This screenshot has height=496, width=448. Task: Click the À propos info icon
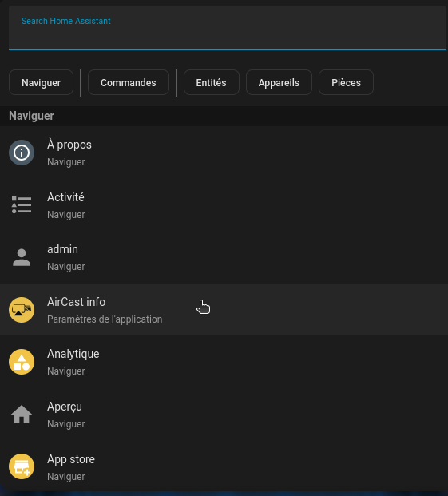coord(22,153)
